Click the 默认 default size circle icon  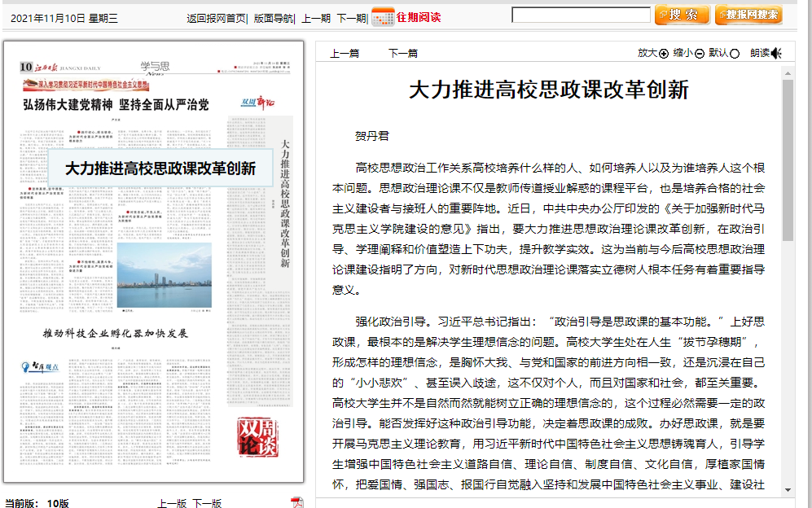click(735, 54)
